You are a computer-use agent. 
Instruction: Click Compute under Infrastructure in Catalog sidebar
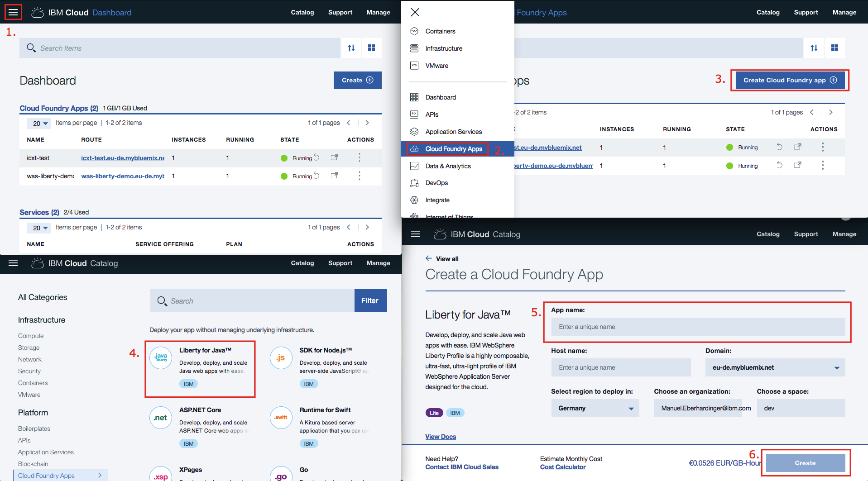click(x=31, y=336)
